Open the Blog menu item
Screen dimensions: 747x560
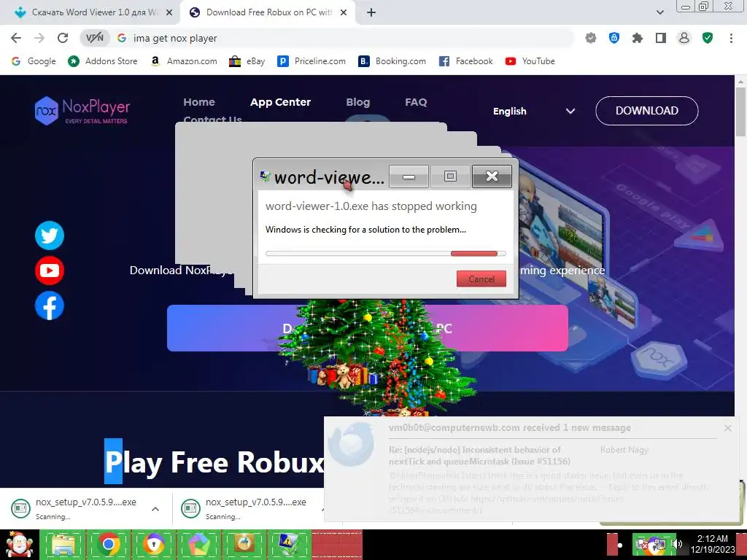pyautogui.click(x=357, y=102)
